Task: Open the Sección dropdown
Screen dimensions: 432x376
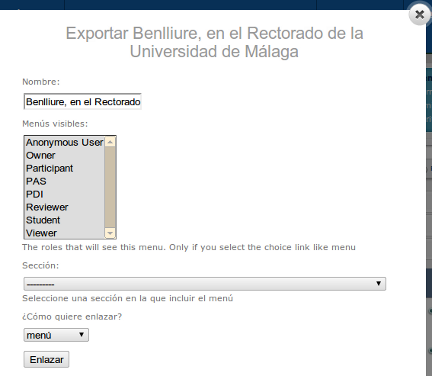Action: tap(205, 284)
